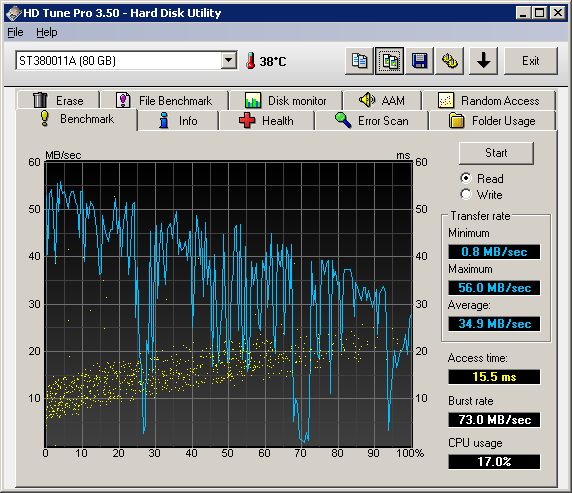
Task: Switch to the Erase tab
Action: (58, 100)
